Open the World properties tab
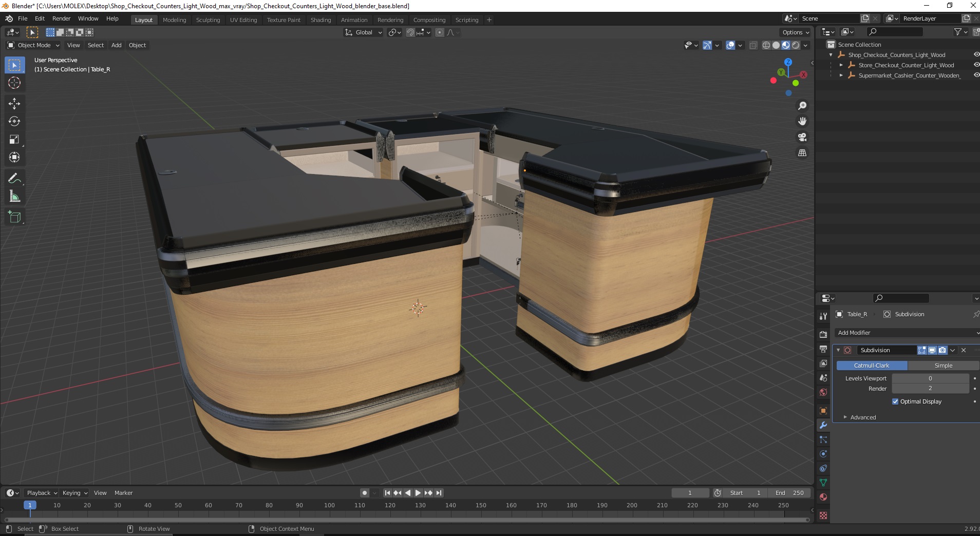The height and width of the screenshot is (536, 980). tap(823, 392)
